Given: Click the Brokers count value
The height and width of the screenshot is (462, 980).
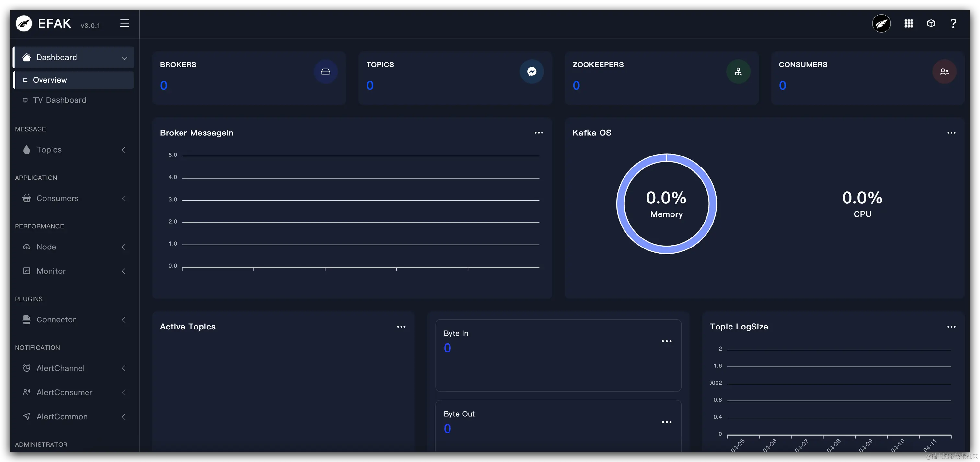Looking at the screenshot, I should pyautogui.click(x=164, y=86).
